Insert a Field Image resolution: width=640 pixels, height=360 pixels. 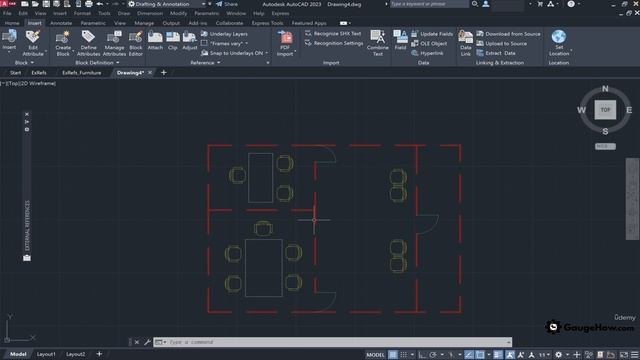click(x=400, y=40)
